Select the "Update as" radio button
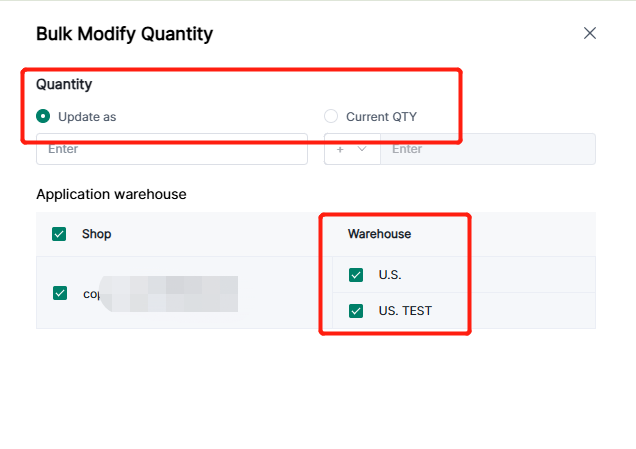 (43, 116)
